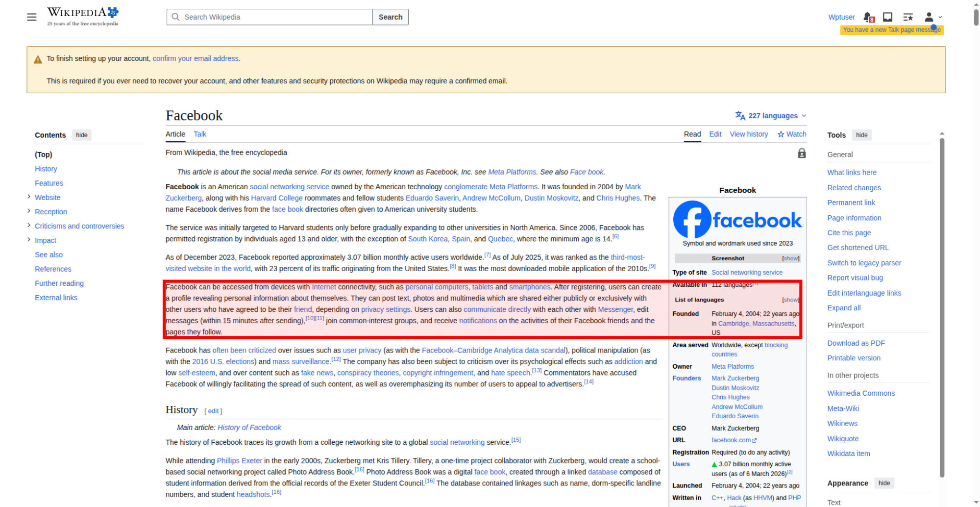980x507 pixels.
Task: Open the Wikidata item link
Action: [849, 454]
